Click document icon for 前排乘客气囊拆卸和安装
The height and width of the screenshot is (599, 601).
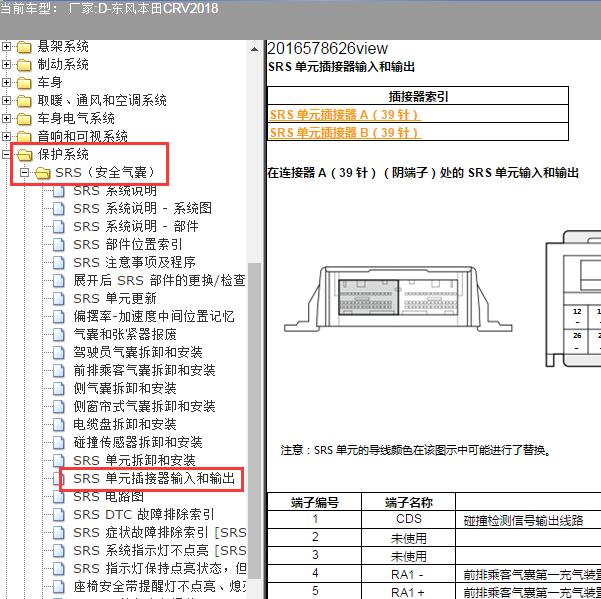tap(58, 371)
